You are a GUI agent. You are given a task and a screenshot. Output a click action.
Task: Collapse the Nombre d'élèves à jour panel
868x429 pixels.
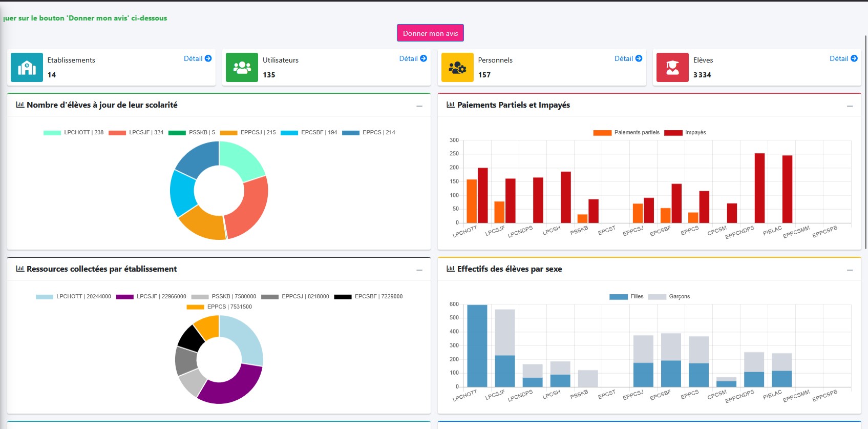419,106
